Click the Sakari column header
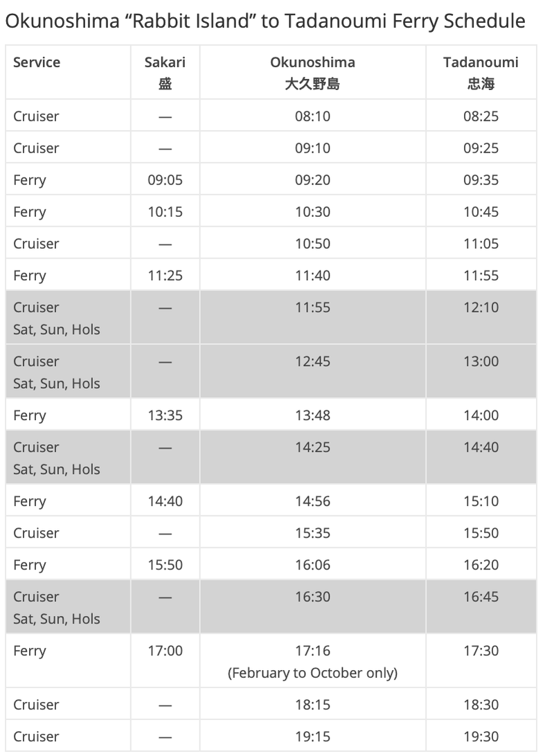545x756 pixels. point(165,73)
